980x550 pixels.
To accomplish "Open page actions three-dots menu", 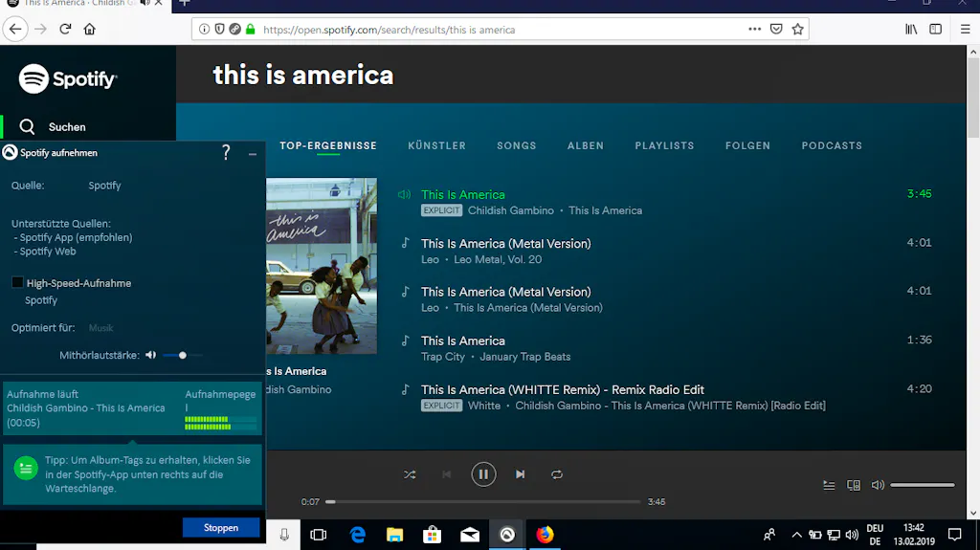I will pos(754,30).
